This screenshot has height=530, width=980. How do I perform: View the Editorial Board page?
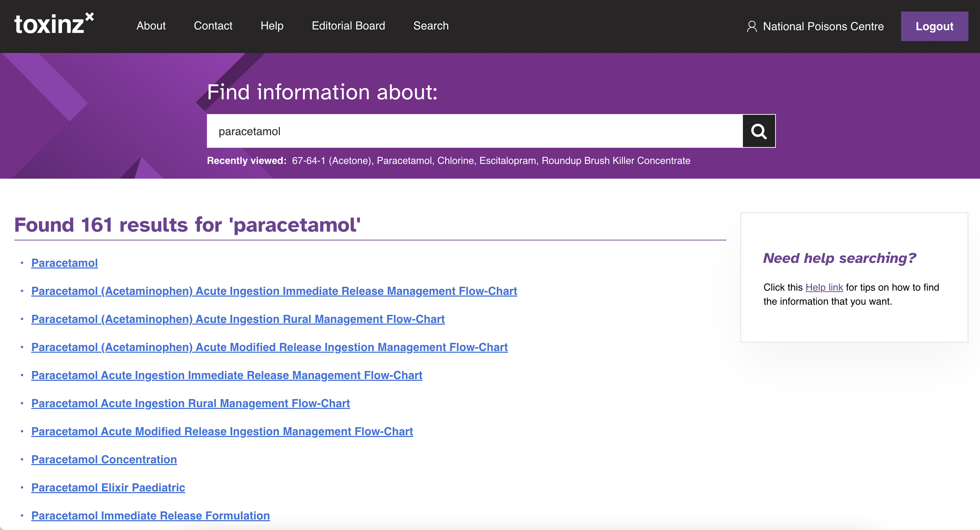[x=349, y=26]
